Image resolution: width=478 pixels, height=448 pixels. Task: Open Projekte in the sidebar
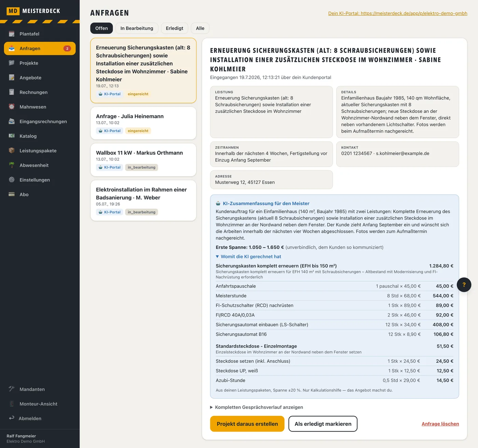point(40,63)
